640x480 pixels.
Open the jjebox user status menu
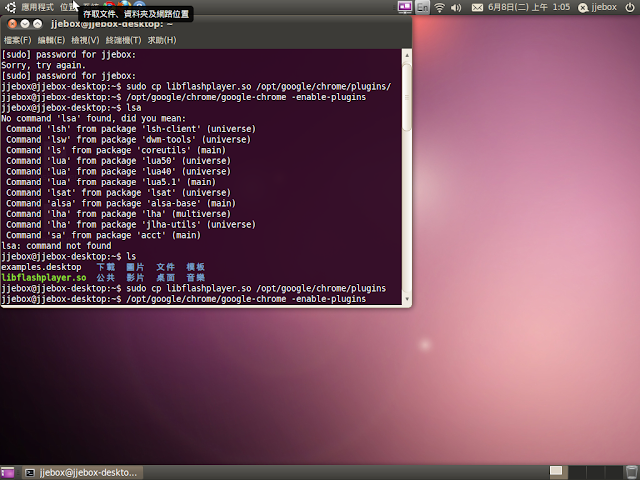click(x=597, y=7)
